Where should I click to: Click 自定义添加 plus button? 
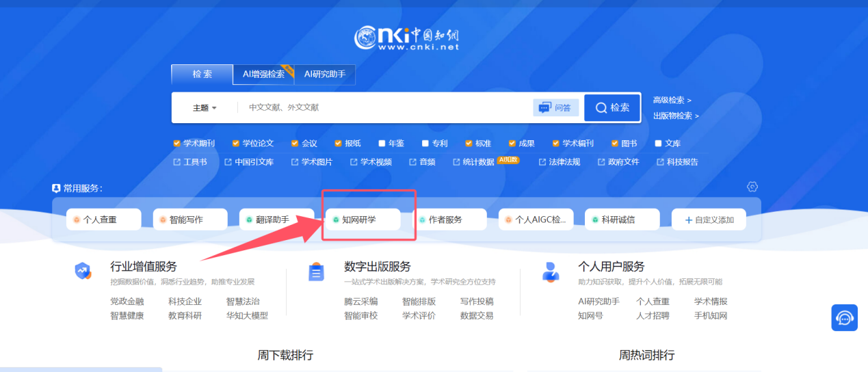(x=709, y=220)
